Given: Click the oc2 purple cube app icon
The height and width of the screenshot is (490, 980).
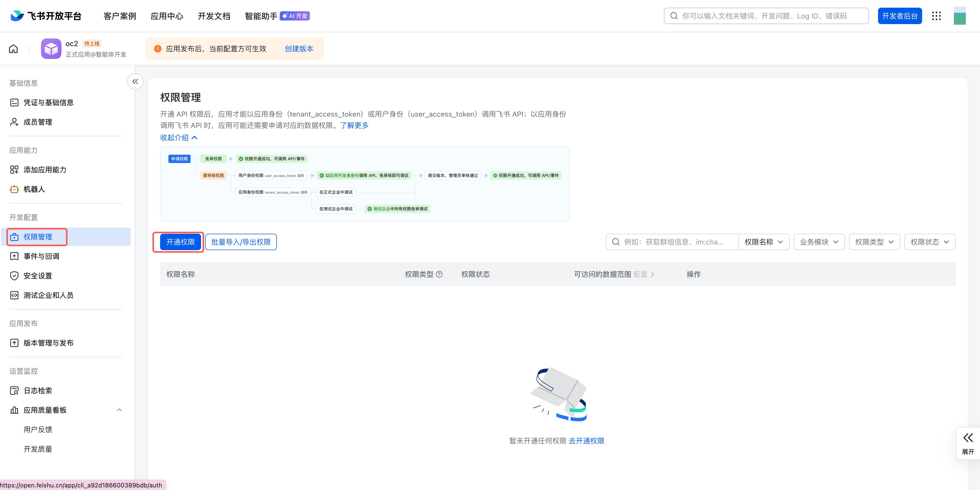Looking at the screenshot, I should click(x=51, y=49).
